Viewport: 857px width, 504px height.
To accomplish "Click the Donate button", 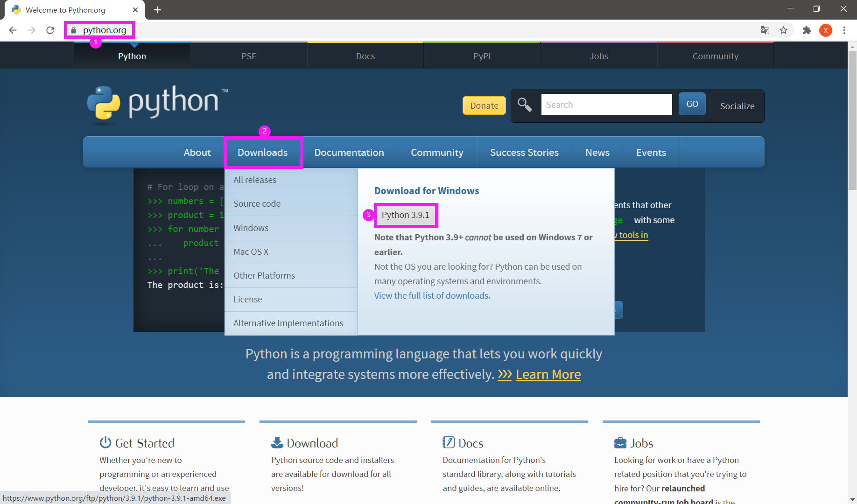I will 484,105.
